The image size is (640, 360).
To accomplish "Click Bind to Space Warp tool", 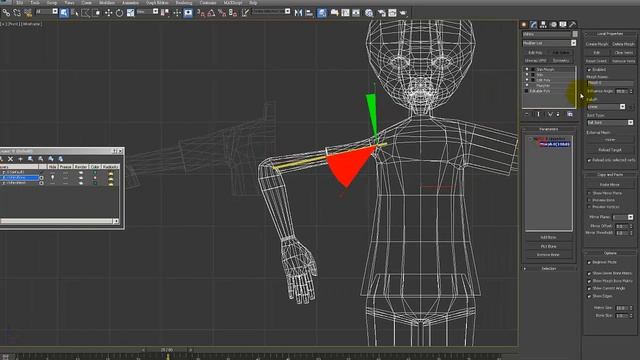I will tap(28, 13).
